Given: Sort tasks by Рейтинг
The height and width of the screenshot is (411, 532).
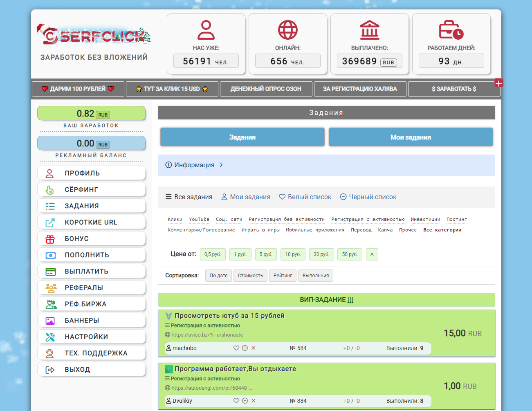Looking at the screenshot, I should pos(283,276).
